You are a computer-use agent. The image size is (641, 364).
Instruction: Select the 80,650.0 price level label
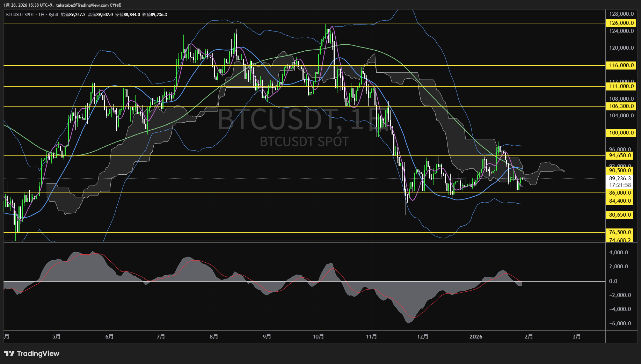click(620, 215)
